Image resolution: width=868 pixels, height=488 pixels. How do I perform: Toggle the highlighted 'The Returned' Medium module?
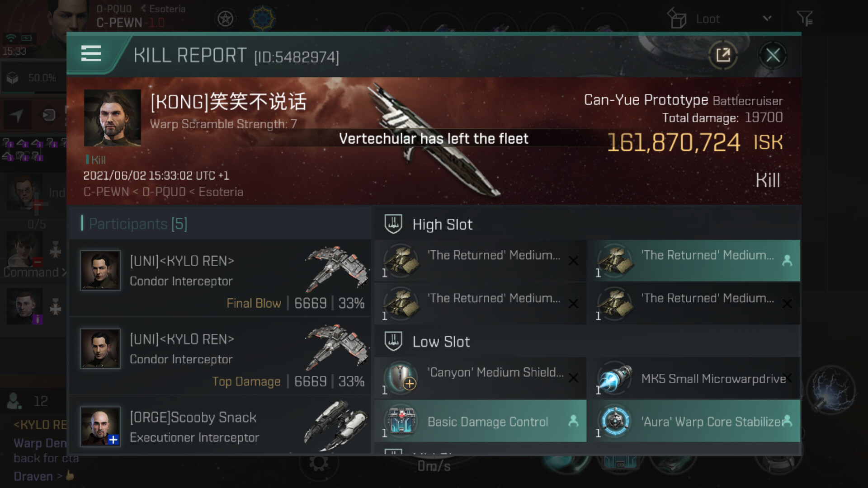[697, 261]
